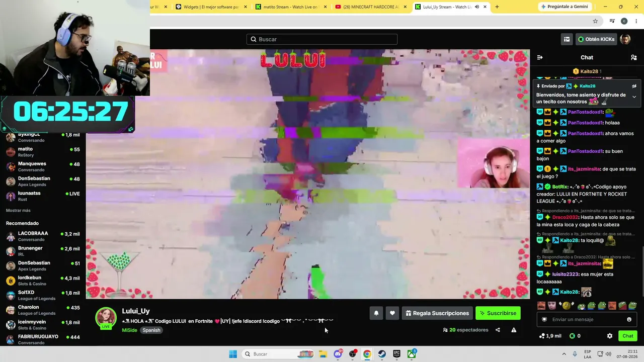Open File Explorer from the taskbar
Image resolution: width=644 pixels, height=362 pixels.
click(323, 354)
